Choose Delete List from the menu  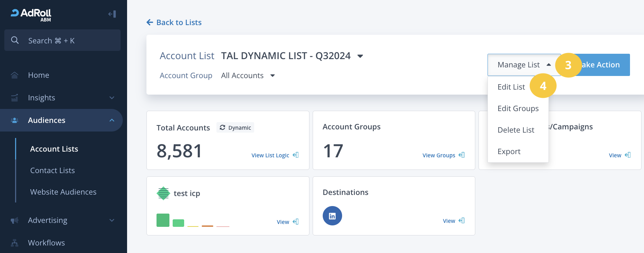click(x=515, y=130)
